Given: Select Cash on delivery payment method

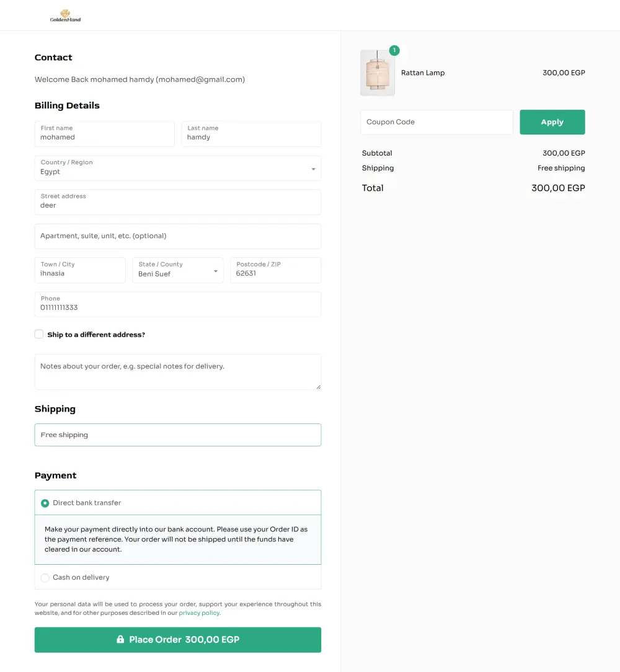Looking at the screenshot, I should point(45,577).
